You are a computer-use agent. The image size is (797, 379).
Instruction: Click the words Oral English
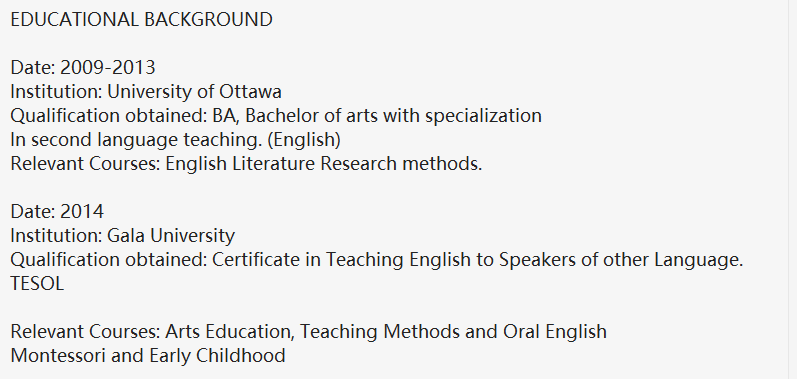(555, 332)
